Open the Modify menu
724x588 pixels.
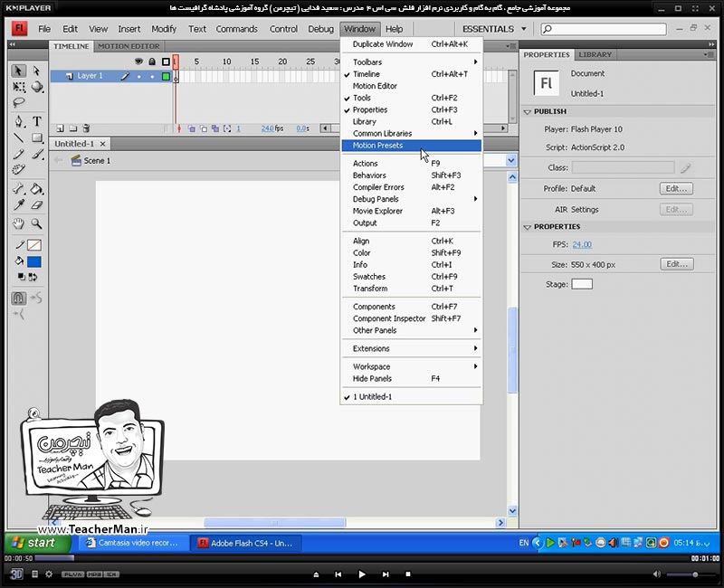tap(164, 29)
